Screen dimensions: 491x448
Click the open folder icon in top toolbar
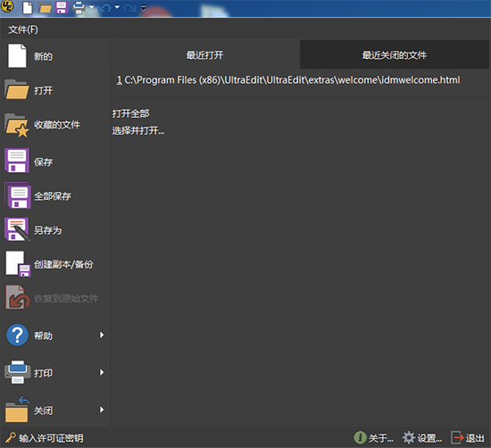pos(45,7)
